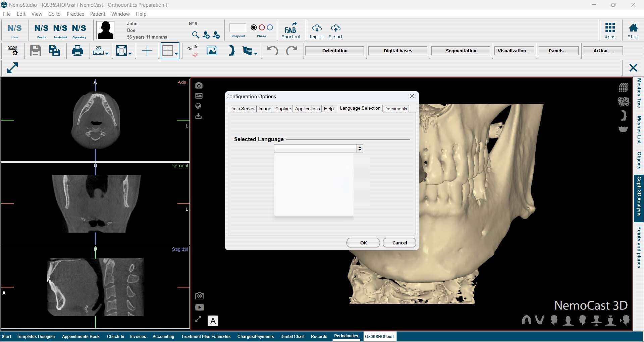Click the search patient magnifier icon
Image resolution: width=644 pixels, height=342 pixels.
196,35
